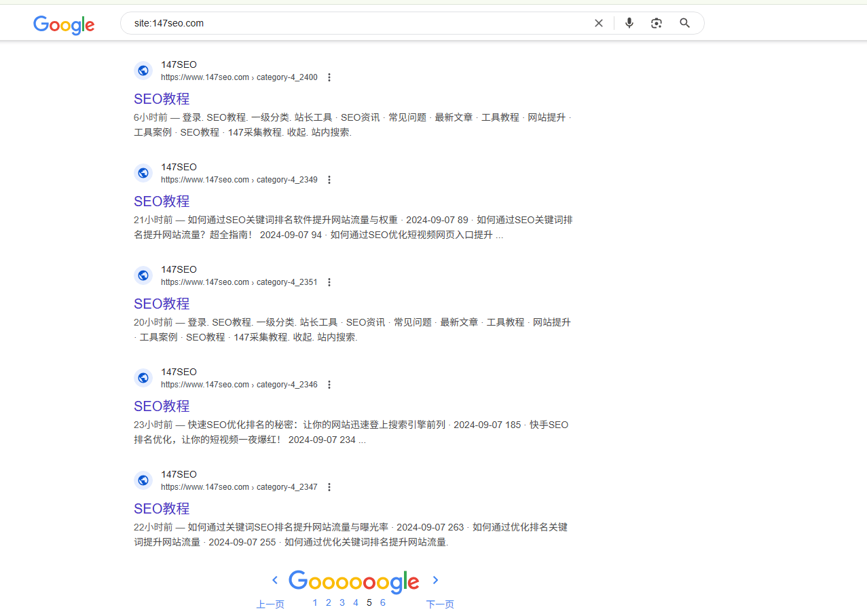Open the Google logo homepage link
Screen dimensions: 867x616
pos(64,25)
